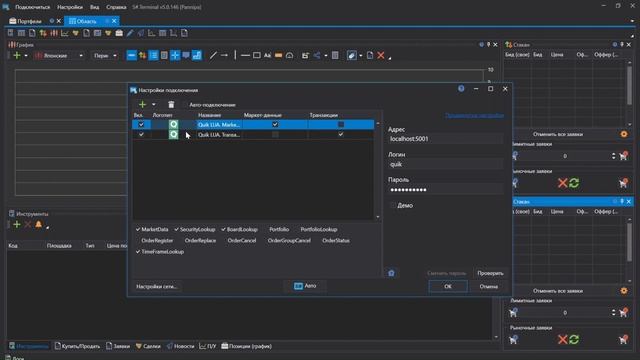The image size is (640, 360).
Task: Click the red X cancel icon in the highlighted Стакан panel
Action: coord(562,340)
